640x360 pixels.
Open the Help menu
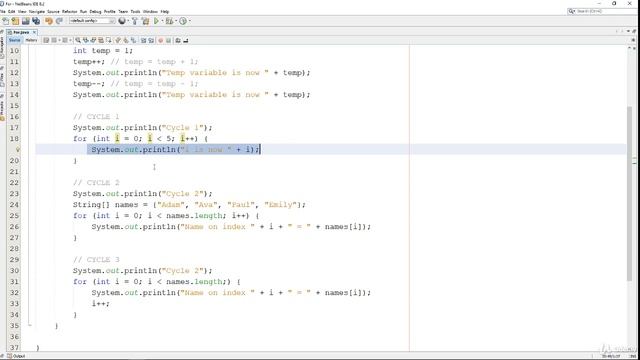pos(165,11)
